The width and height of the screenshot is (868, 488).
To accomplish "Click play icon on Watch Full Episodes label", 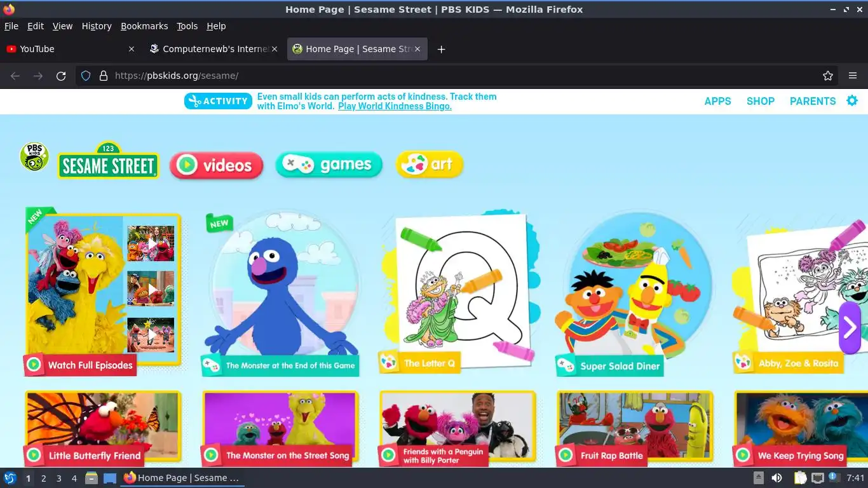I will click(x=34, y=365).
